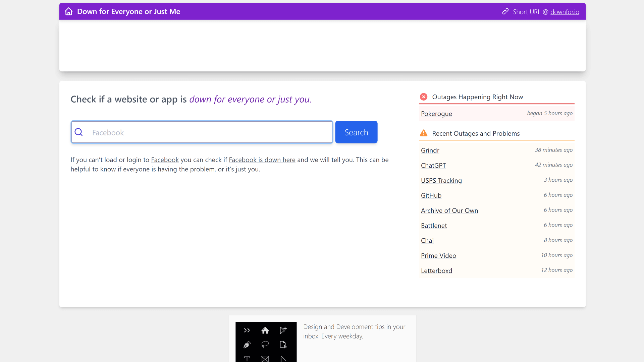Click the double chevron icon in the ad
The width and height of the screenshot is (644, 362).
click(x=247, y=330)
